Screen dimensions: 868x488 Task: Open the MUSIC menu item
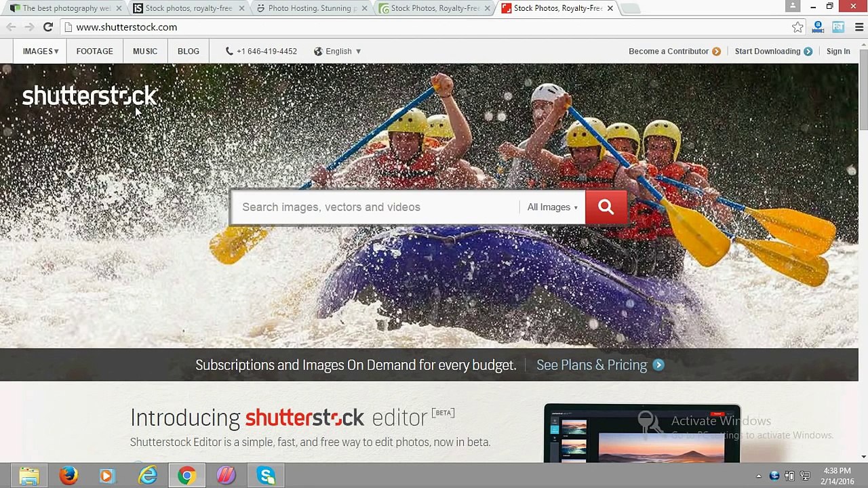tap(144, 52)
